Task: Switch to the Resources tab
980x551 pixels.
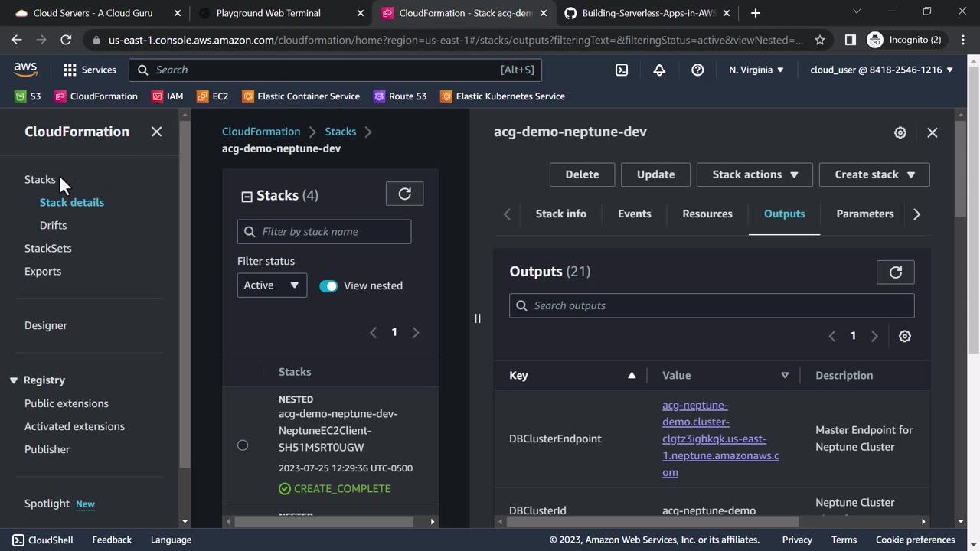Action: 707,214
